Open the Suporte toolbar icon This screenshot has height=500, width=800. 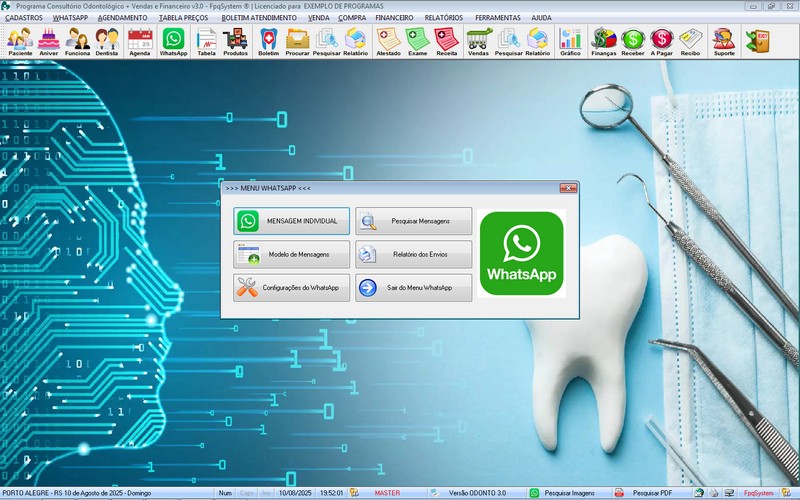[x=723, y=41]
